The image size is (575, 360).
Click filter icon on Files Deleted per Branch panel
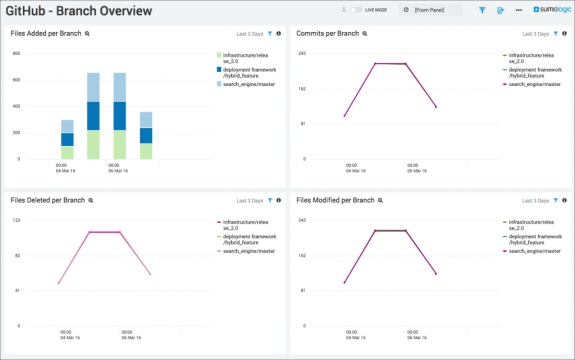click(x=270, y=201)
